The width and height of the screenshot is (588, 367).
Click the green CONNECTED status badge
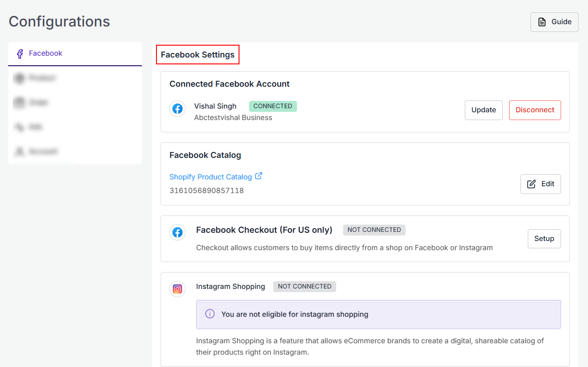pos(273,106)
